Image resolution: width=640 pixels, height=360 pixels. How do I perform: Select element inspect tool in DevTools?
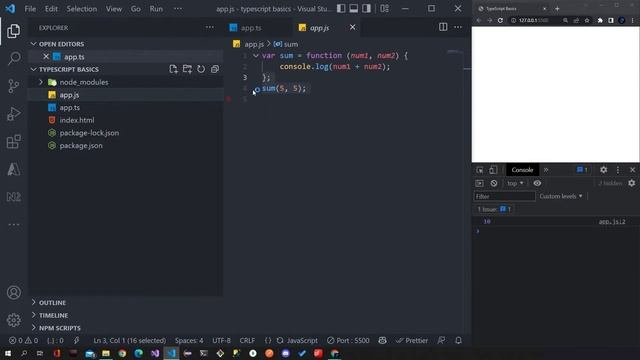480,170
